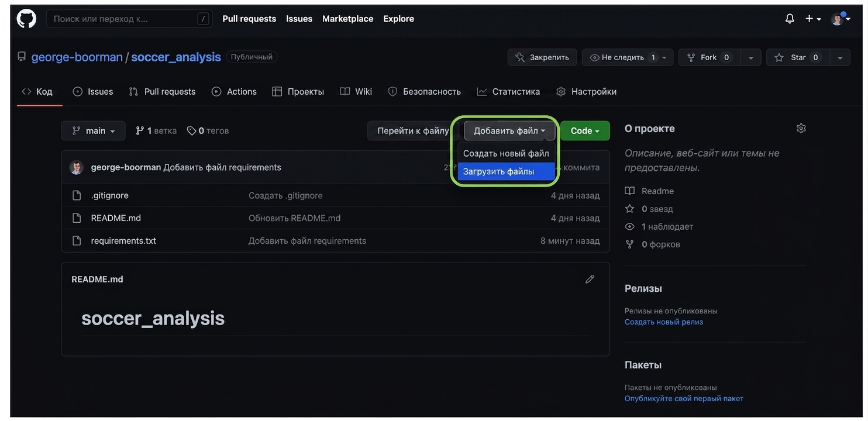Open the requirements.txt file
868x421 pixels.
(123, 241)
